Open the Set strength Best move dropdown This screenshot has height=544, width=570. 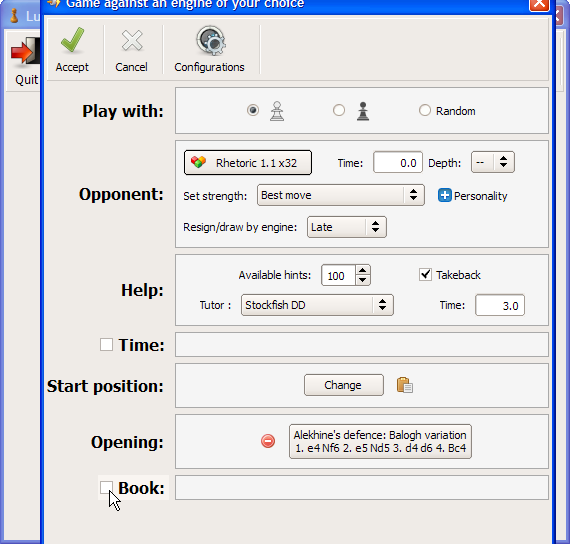coord(341,195)
